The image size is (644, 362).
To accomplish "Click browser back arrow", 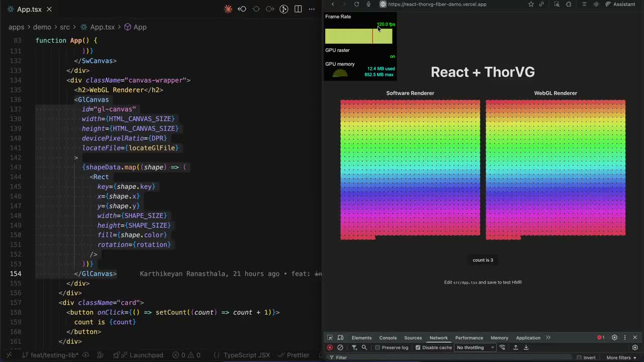I will coord(333,4).
